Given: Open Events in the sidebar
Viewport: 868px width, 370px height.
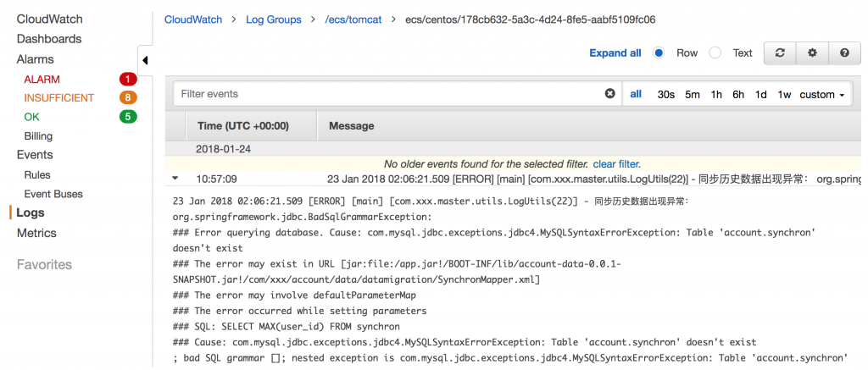Looking at the screenshot, I should [35, 155].
